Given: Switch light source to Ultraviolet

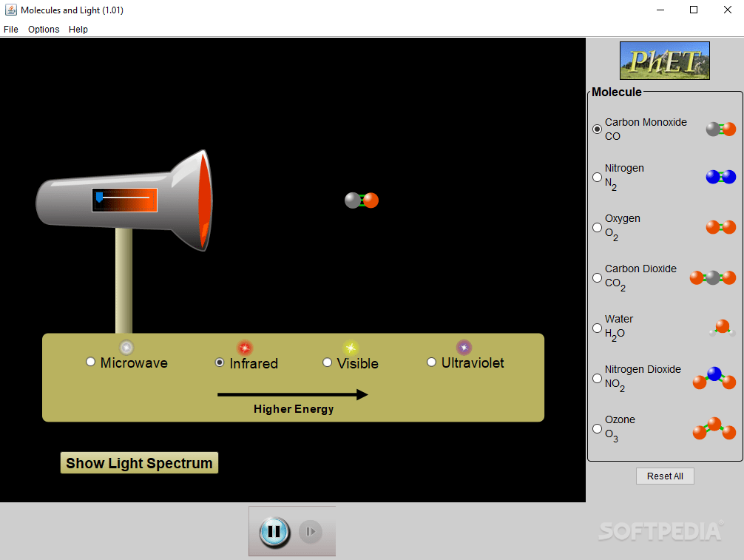Looking at the screenshot, I should [431, 362].
